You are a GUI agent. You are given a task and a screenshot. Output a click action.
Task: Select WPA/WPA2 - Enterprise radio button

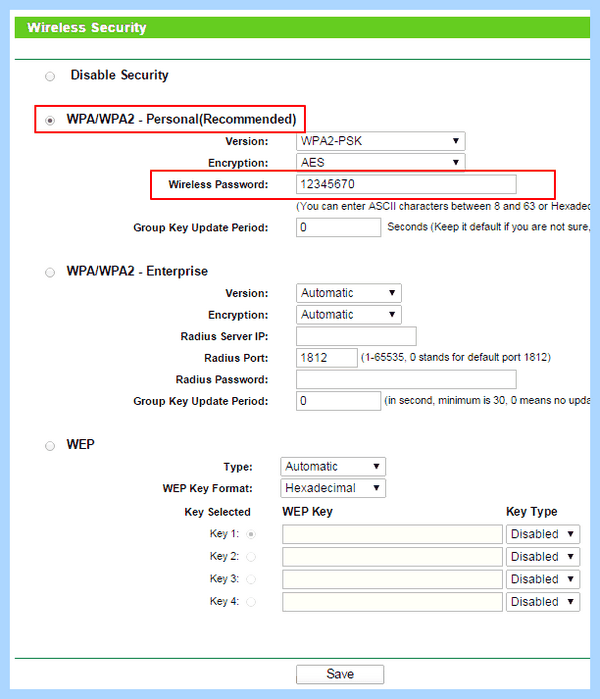point(50,272)
